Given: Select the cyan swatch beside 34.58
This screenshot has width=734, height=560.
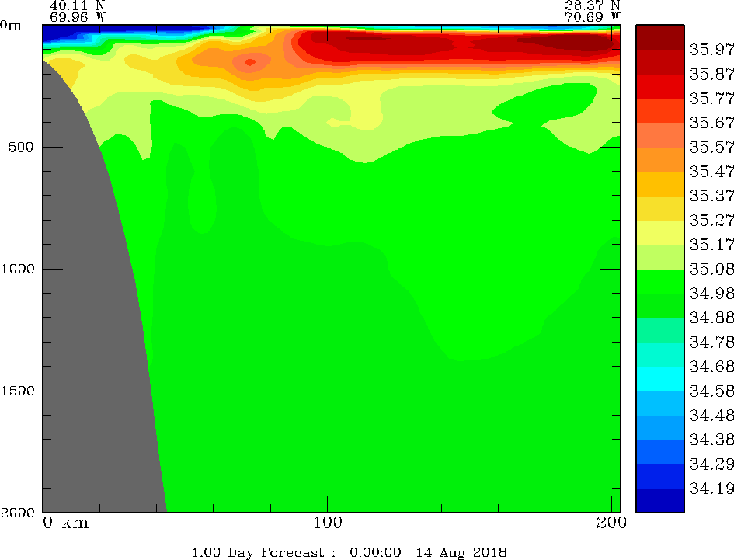Looking at the screenshot, I should 660,379.
